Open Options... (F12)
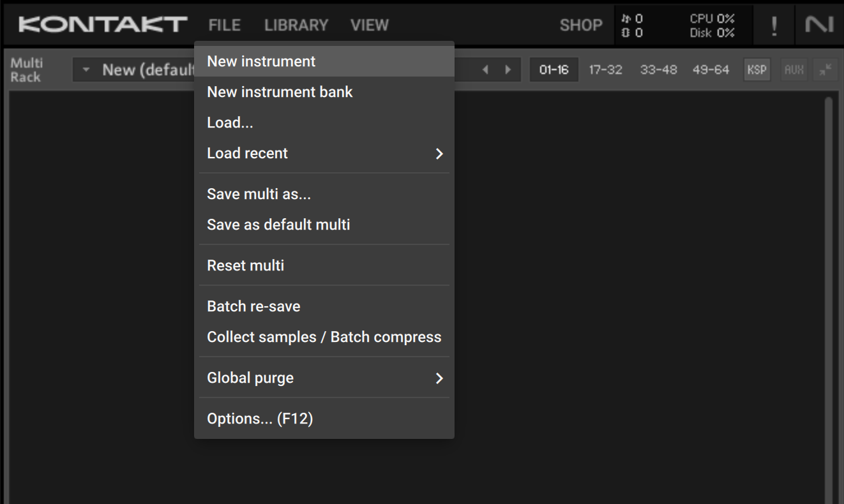The image size is (844, 504). pyautogui.click(x=324, y=419)
